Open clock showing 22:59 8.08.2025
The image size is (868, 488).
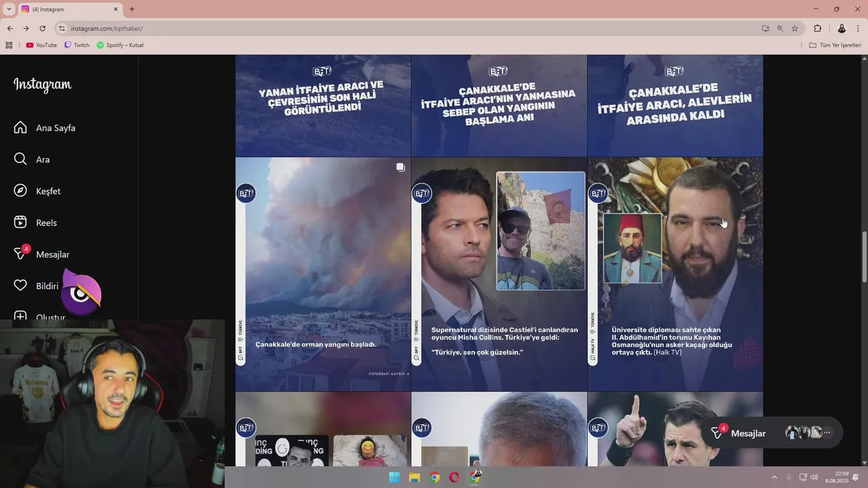pyautogui.click(x=836, y=477)
